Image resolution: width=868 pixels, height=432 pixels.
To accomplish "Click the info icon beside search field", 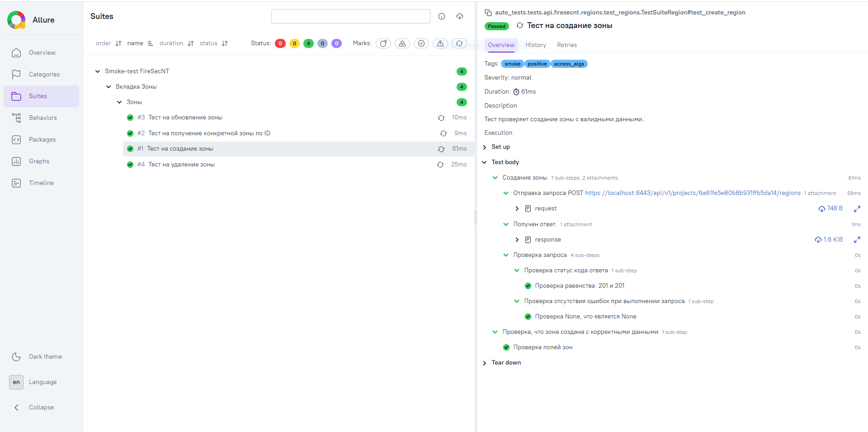I will (x=442, y=16).
